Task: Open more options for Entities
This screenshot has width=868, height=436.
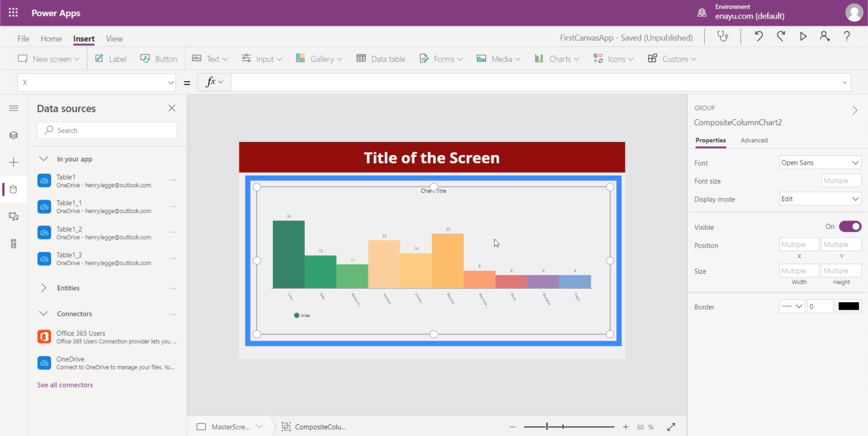Action: pyautogui.click(x=173, y=288)
